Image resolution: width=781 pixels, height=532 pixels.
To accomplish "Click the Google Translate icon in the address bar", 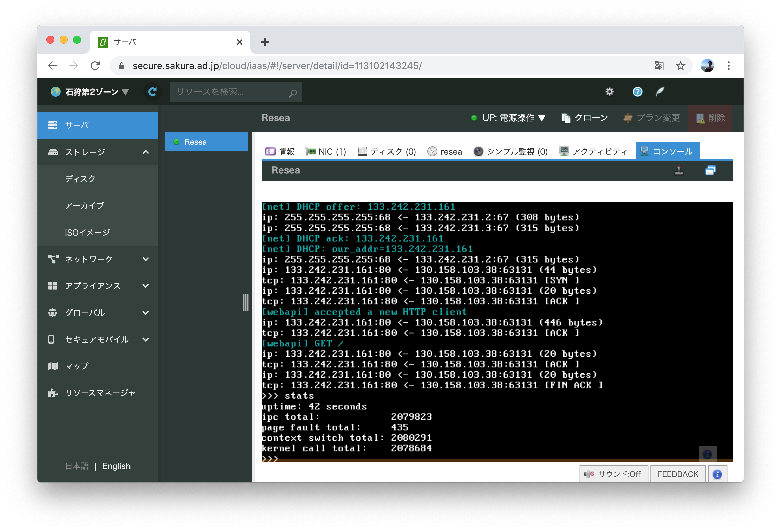I will [x=659, y=66].
